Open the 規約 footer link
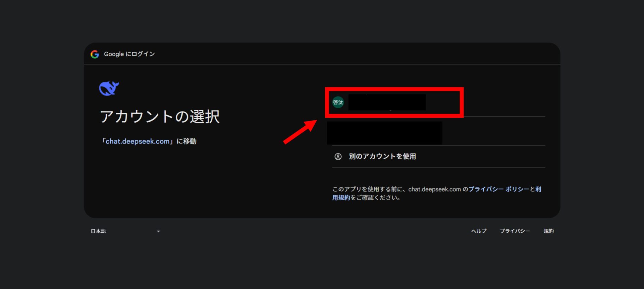The image size is (644, 289). pos(548,231)
